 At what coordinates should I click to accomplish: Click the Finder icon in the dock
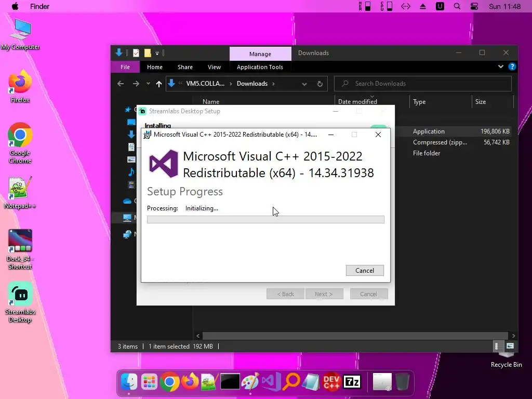(x=129, y=382)
